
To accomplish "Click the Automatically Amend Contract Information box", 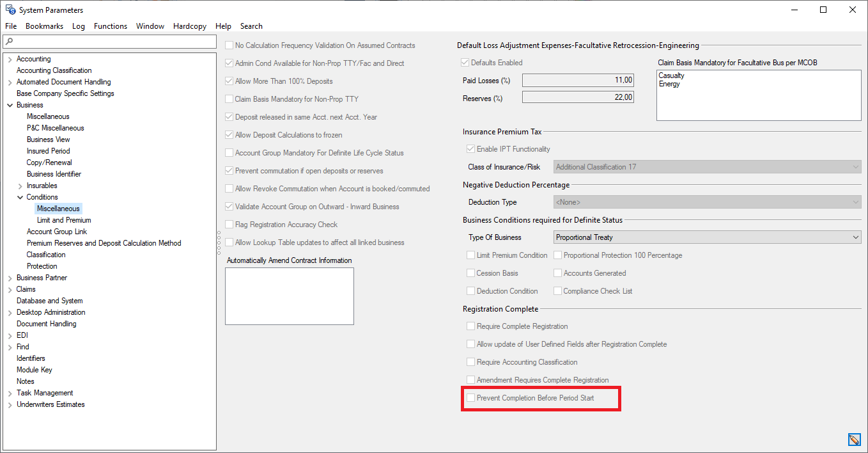I will pos(289,296).
